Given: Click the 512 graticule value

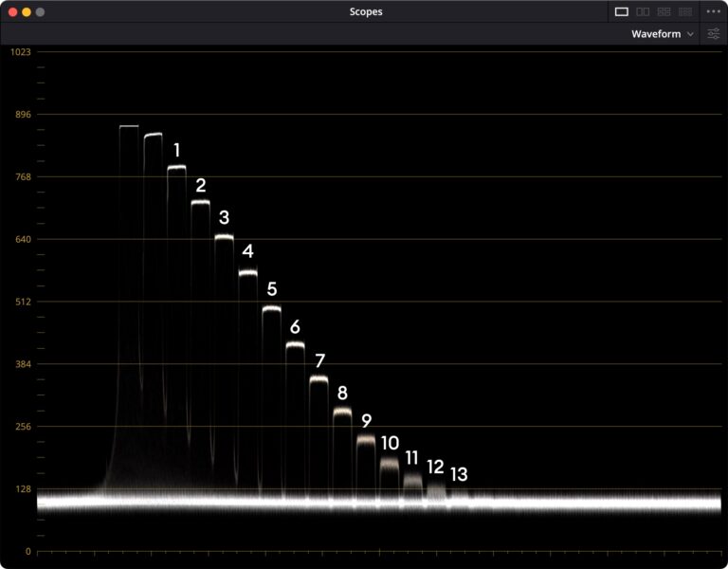Looking at the screenshot, I should 23,302.
